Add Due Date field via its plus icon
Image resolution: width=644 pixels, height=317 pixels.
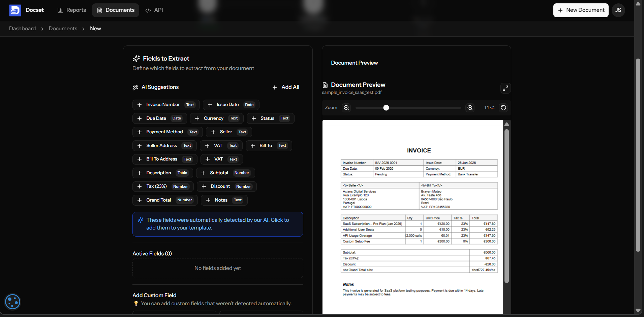[139, 118]
